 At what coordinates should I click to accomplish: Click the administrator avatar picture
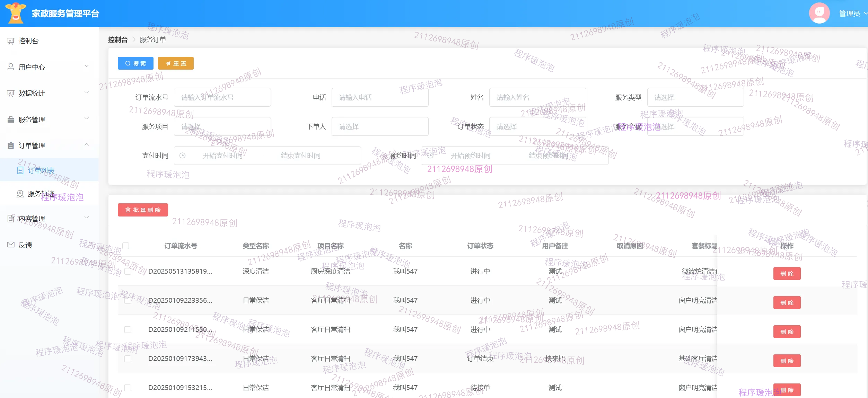tap(819, 13)
